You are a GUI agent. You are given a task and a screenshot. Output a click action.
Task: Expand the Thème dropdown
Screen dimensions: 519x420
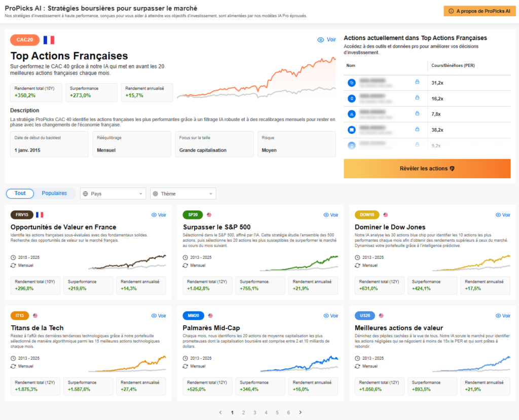[182, 194]
